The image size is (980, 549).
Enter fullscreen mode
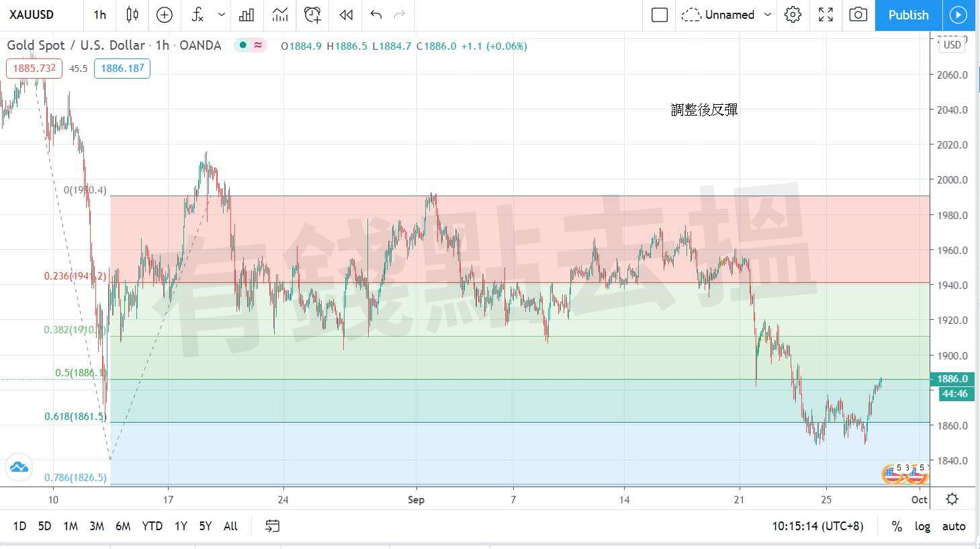[826, 15]
